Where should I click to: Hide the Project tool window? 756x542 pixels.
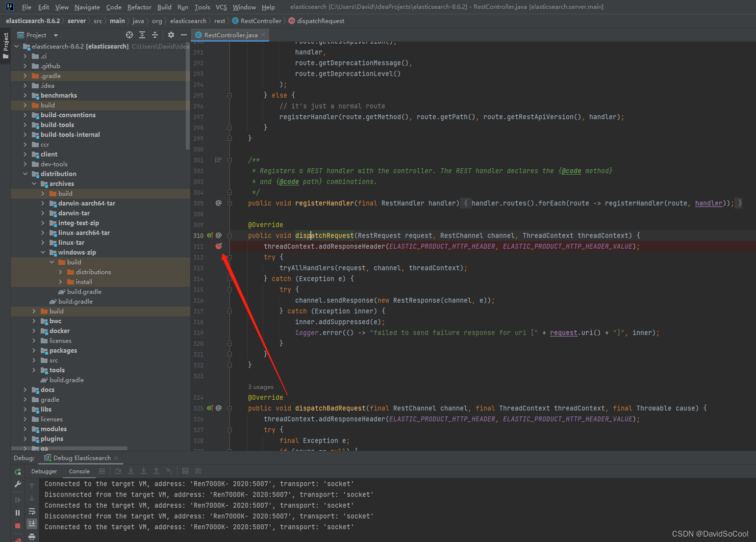click(184, 35)
